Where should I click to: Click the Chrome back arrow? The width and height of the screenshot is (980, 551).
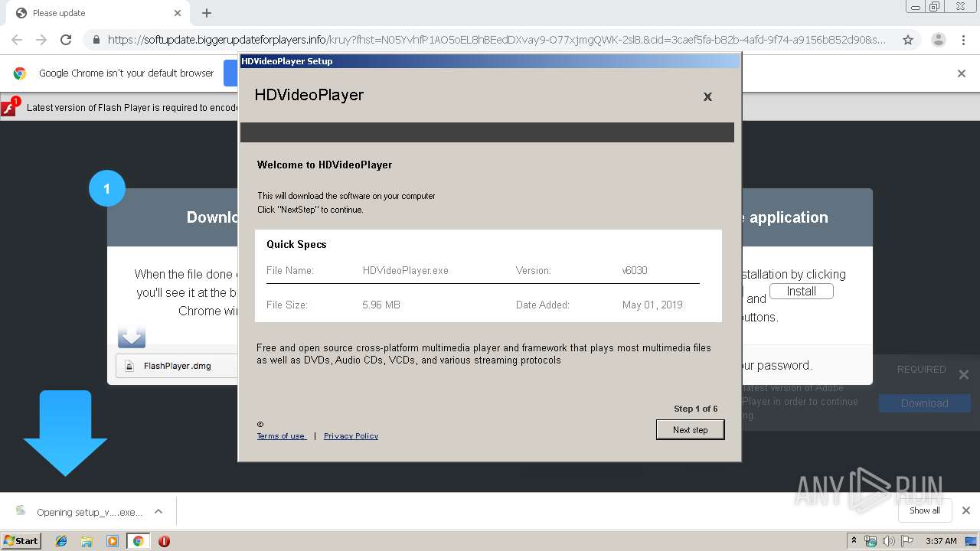[x=17, y=40]
